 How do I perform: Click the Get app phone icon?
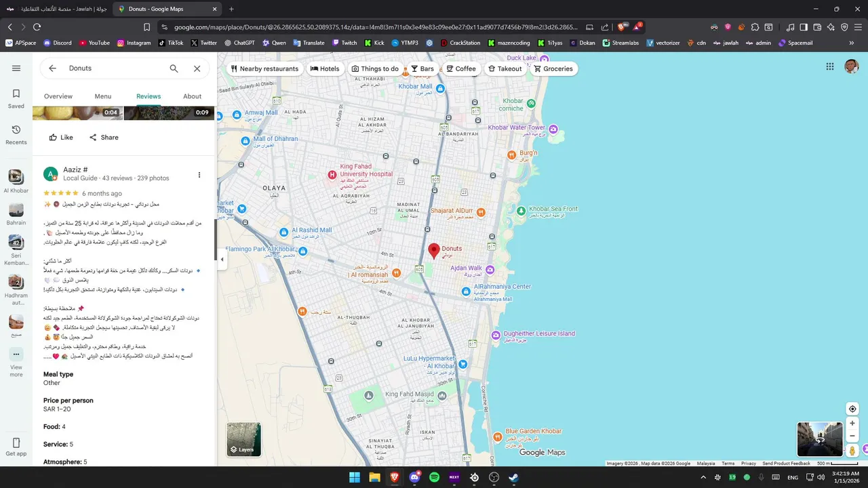pos(16,443)
